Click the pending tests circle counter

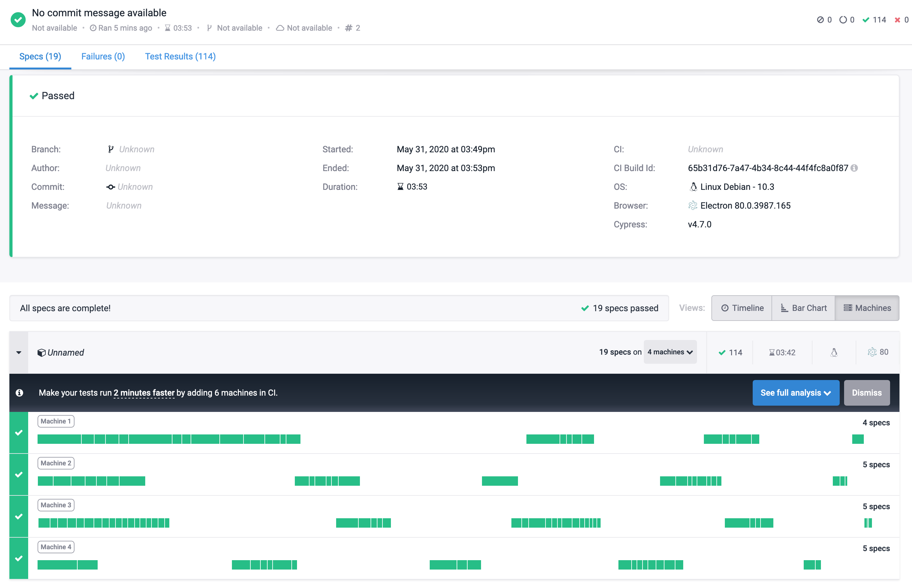pos(843,20)
